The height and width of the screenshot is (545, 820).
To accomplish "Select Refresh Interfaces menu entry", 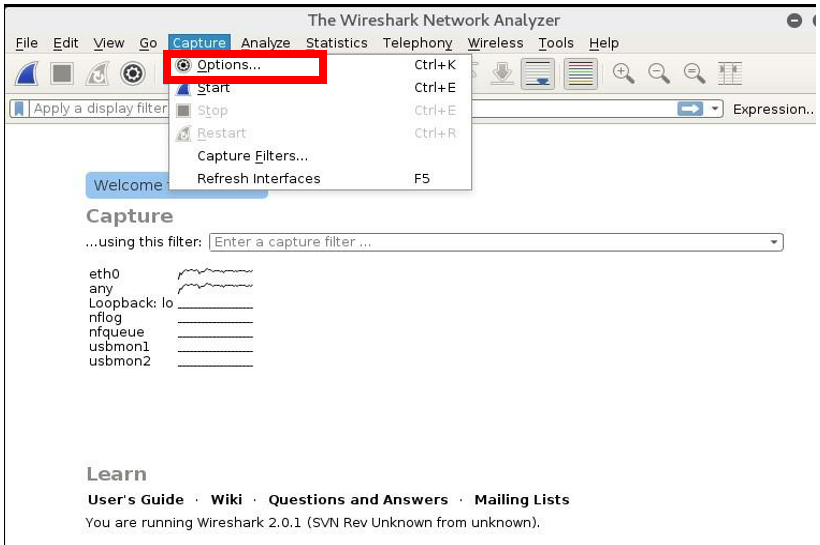I will coord(320,178).
